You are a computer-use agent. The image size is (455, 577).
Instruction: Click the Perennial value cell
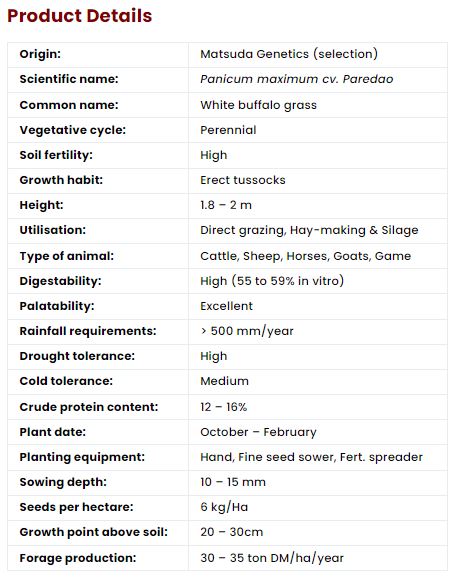tap(318, 130)
